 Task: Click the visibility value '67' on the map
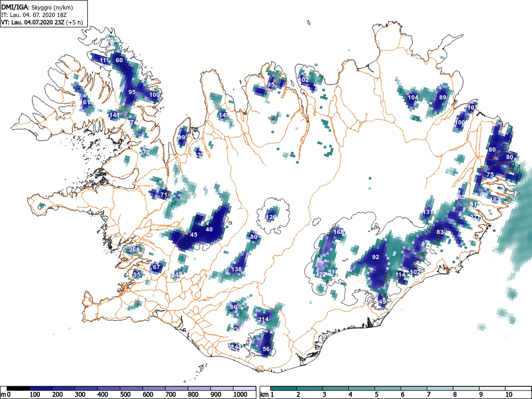(x=156, y=267)
